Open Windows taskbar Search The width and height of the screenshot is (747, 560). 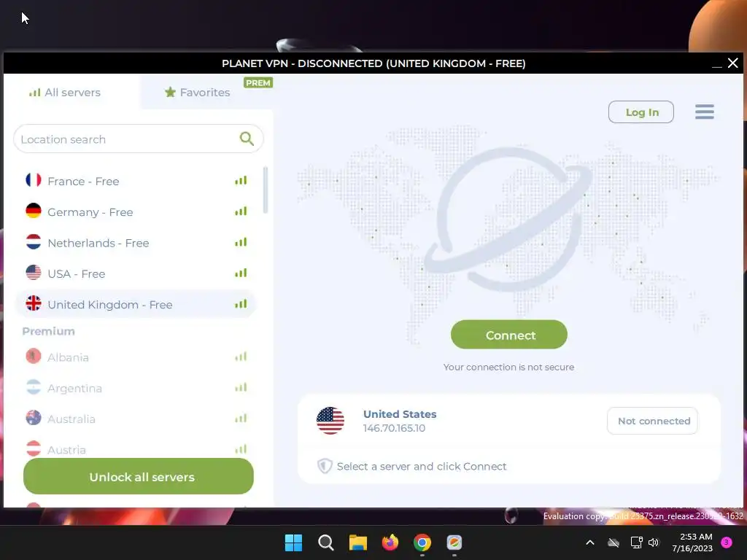(326, 542)
